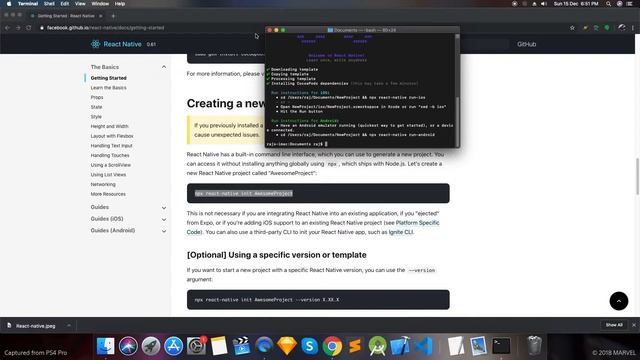Open Handling Touches doc
640x360 pixels.
coord(110,155)
